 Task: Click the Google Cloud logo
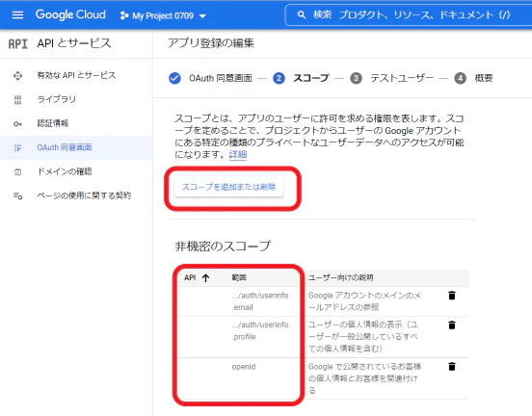pos(70,14)
